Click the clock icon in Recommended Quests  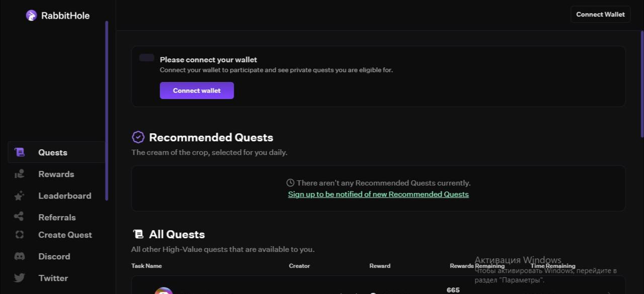[x=290, y=183]
